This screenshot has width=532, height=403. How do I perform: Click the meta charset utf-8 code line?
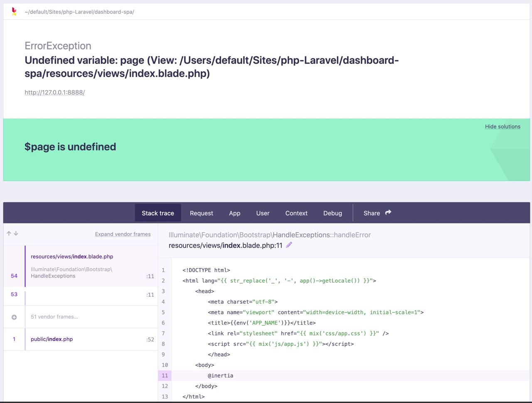pyautogui.click(x=243, y=302)
